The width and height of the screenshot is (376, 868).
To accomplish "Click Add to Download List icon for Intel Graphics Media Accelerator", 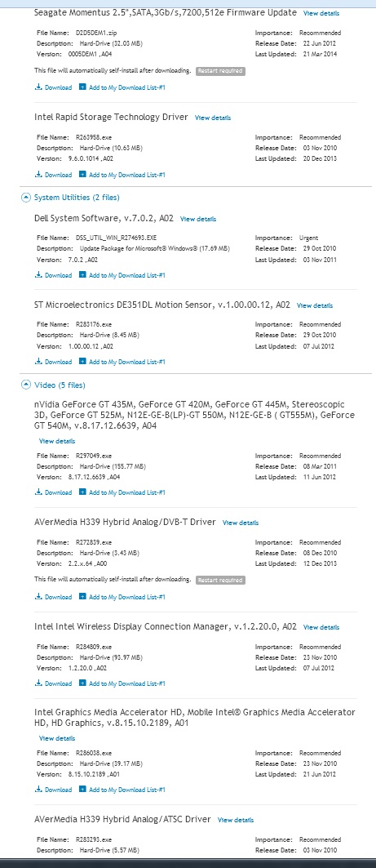I will 82,790.
